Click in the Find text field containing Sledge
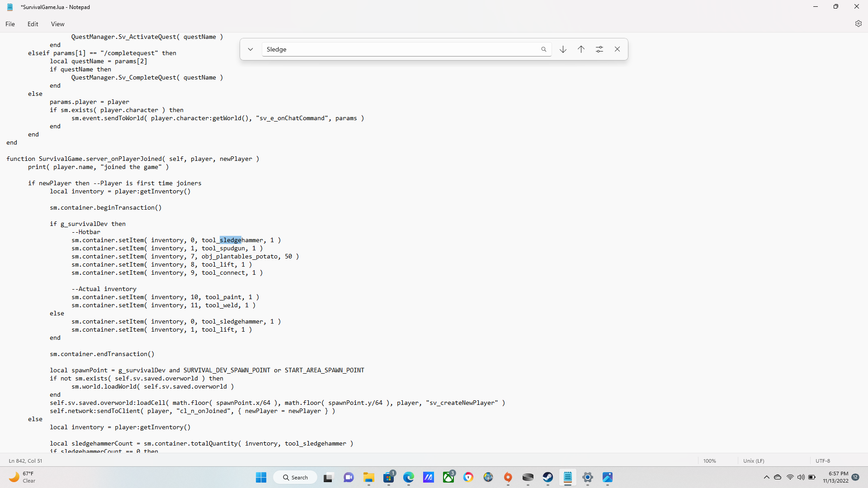The height and width of the screenshot is (488, 868). [398, 49]
